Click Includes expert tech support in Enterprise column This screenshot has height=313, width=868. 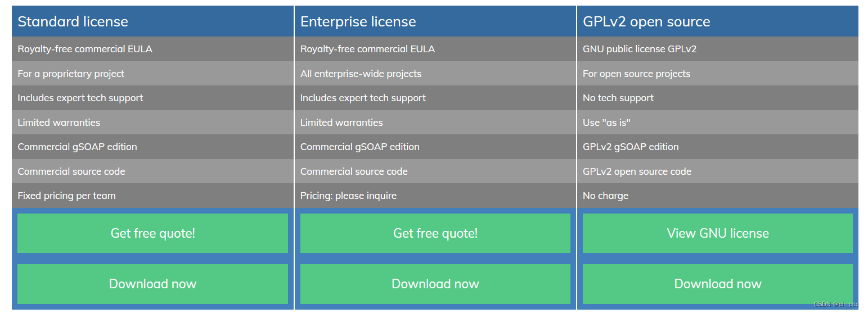coord(435,98)
